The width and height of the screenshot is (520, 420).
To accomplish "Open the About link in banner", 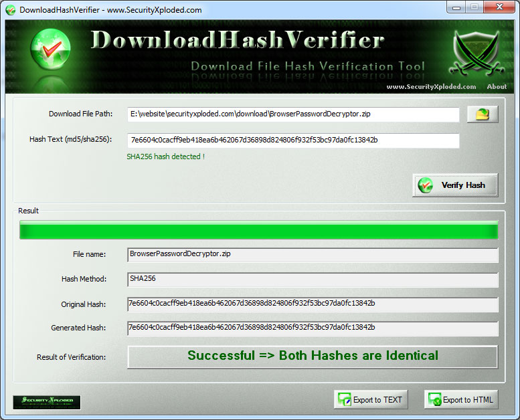I will (x=497, y=87).
